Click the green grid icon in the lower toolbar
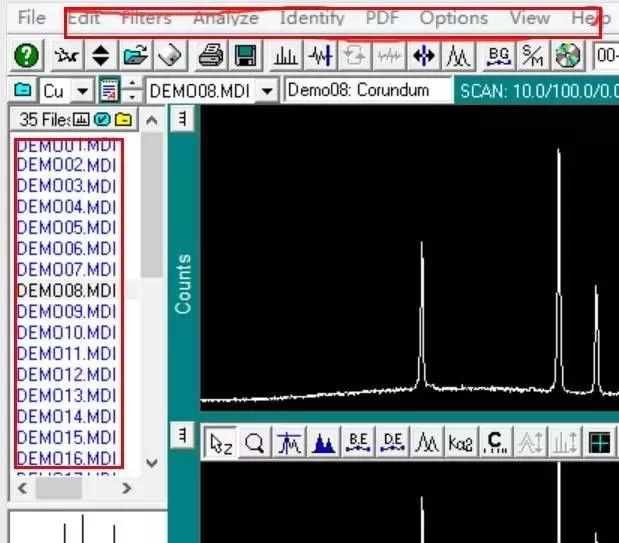The image size is (619, 543). [599, 443]
